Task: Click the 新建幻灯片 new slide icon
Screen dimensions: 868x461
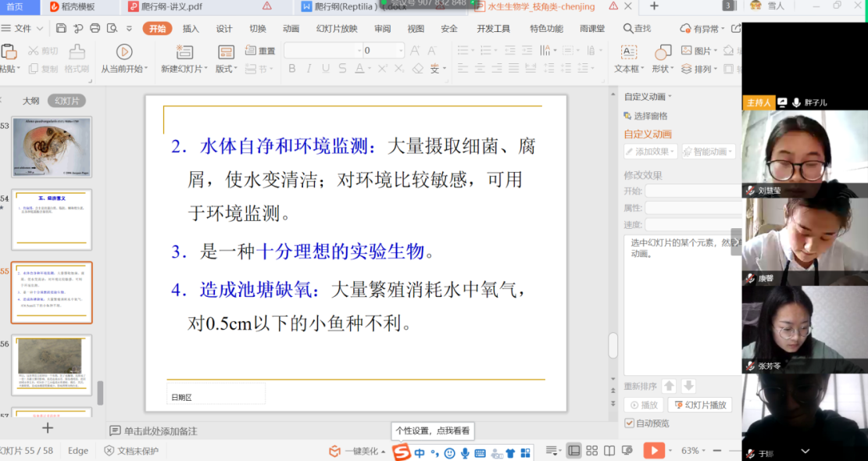Action: [184, 52]
